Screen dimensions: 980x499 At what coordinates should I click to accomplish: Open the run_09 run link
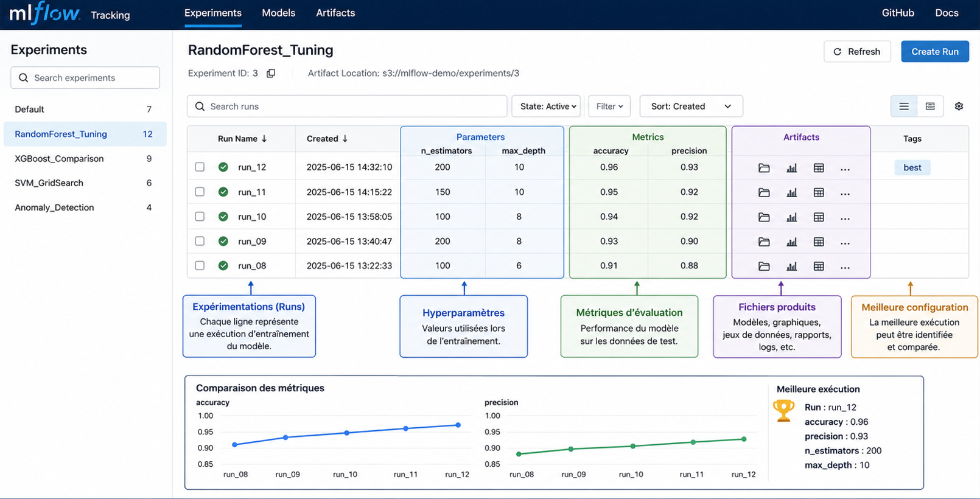[x=252, y=241]
